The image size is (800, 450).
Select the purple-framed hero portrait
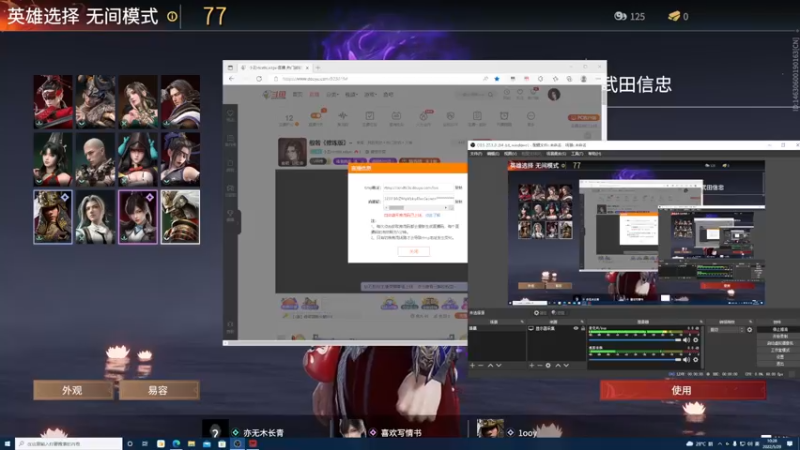coord(138,217)
